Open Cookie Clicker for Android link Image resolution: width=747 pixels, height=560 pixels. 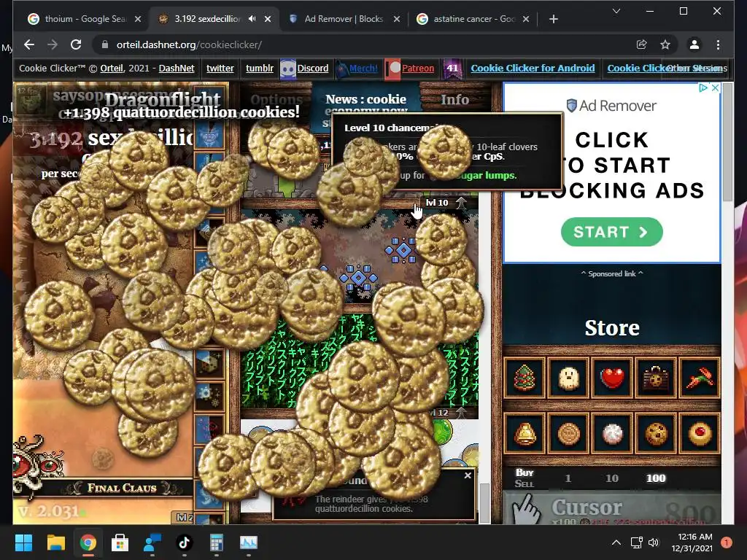[x=533, y=68]
